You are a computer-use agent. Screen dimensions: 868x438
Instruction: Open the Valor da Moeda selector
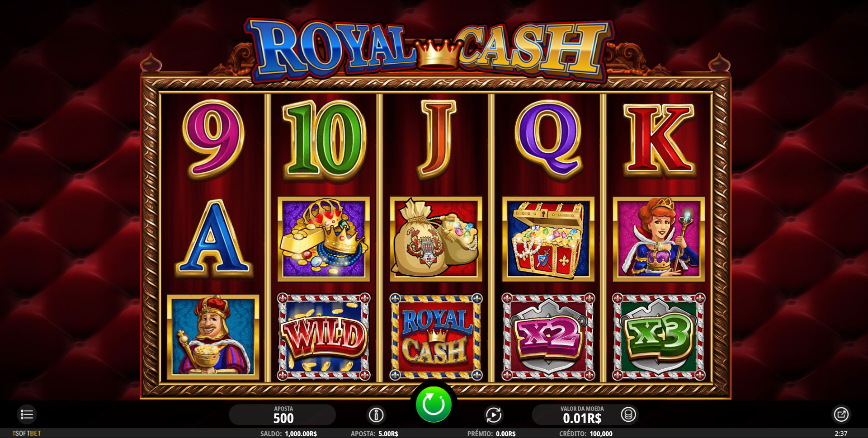click(x=582, y=414)
